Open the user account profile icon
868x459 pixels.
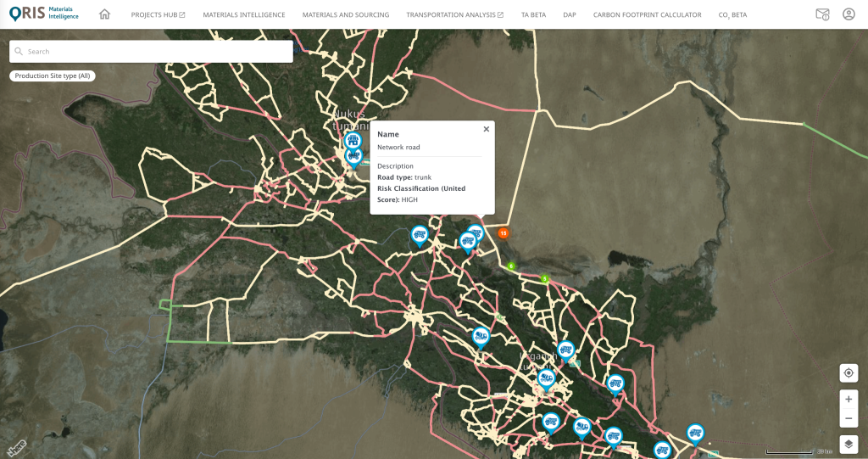click(849, 14)
